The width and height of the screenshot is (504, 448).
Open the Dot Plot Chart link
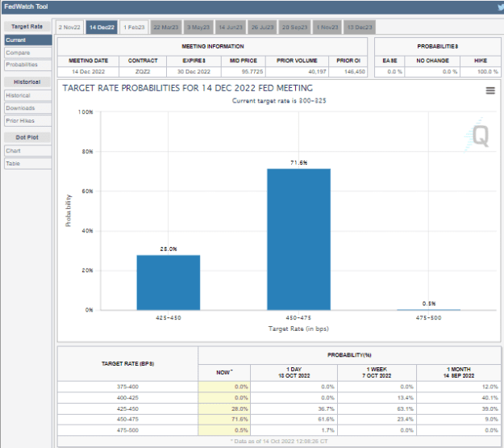click(x=28, y=151)
